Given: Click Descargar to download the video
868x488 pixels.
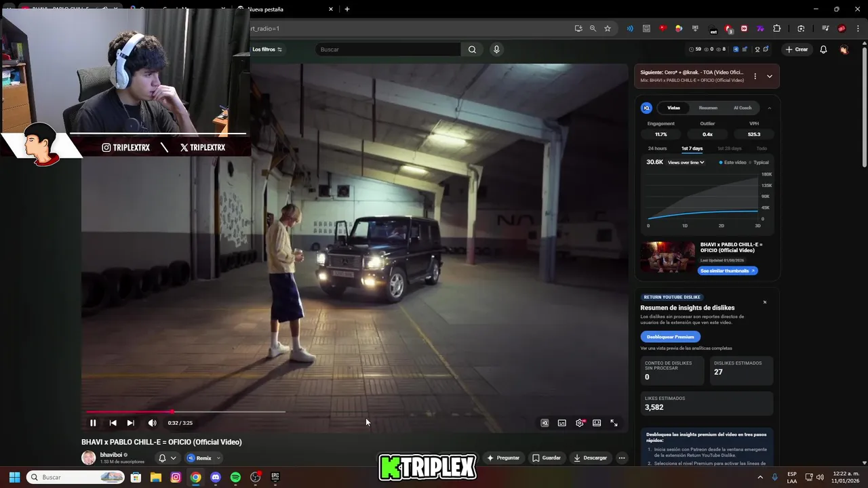Looking at the screenshot, I should (x=590, y=458).
